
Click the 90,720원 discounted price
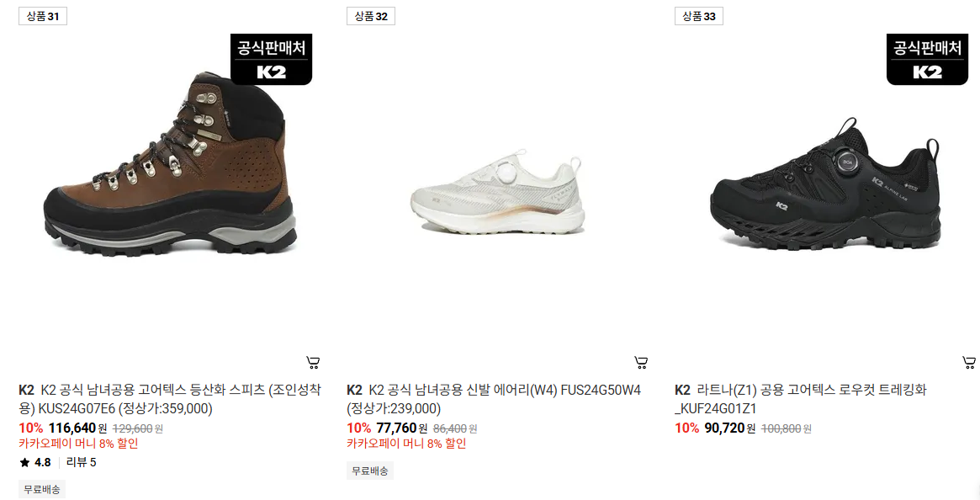[730, 428]
